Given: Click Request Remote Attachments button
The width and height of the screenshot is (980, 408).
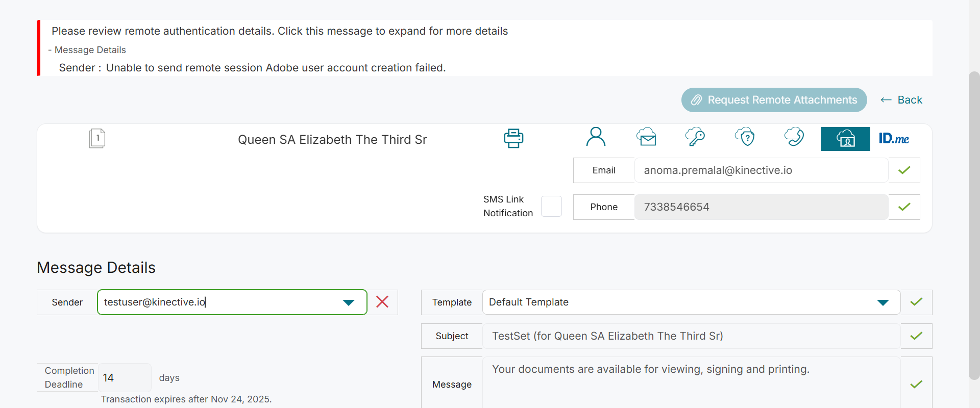Looking at the screenshot, I should (774, 100).
